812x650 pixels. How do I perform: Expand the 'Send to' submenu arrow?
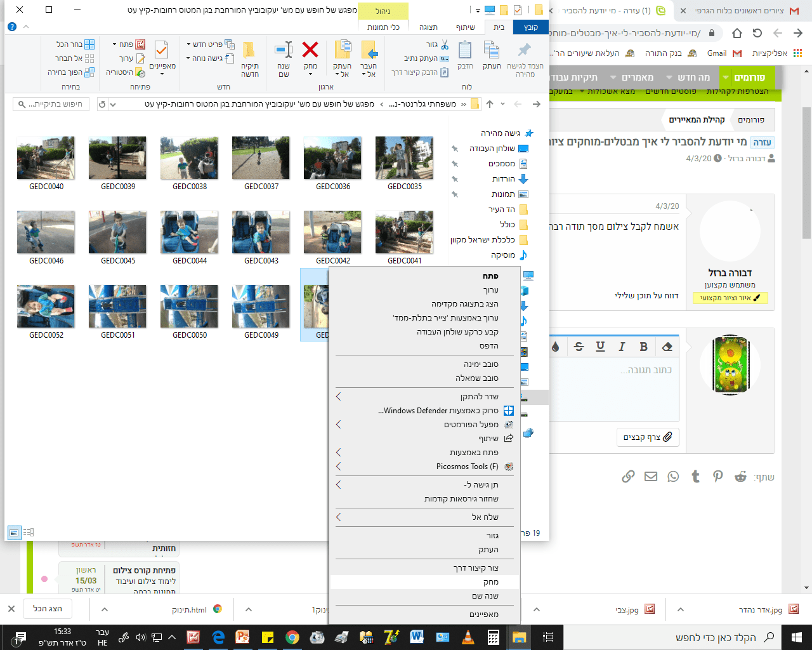point(338,517)
